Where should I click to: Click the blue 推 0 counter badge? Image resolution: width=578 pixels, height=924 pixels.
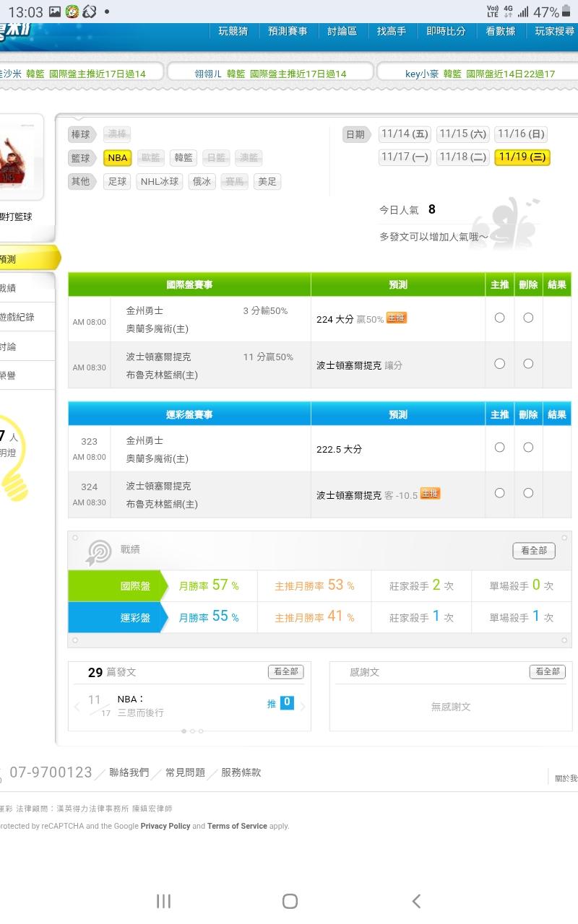[286, 702]
